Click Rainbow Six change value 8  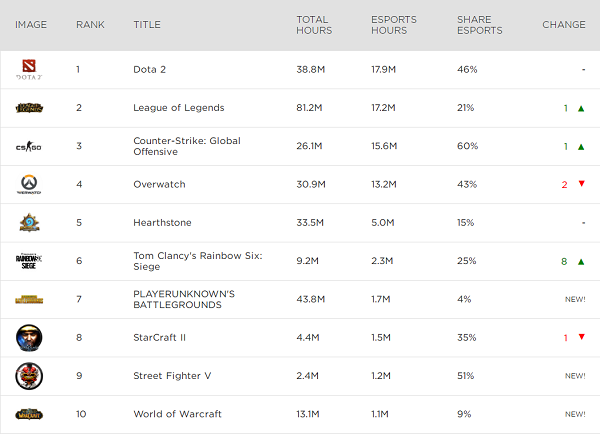click(564, 261)
